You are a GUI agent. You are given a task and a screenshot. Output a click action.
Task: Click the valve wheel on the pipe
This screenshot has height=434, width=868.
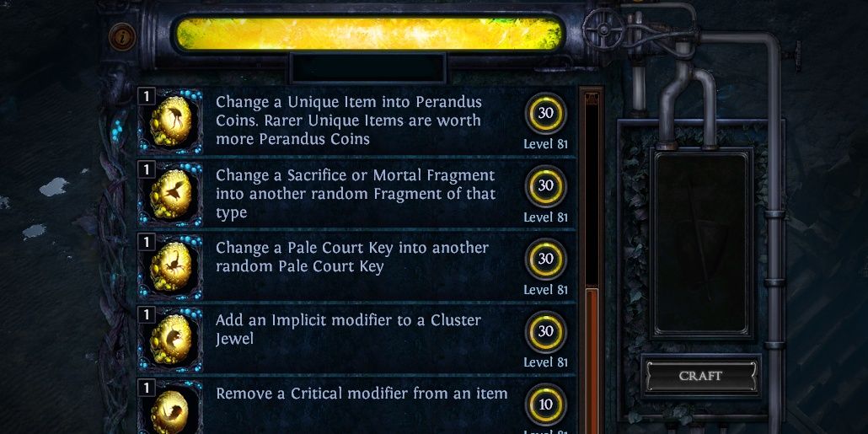point(604,27)
